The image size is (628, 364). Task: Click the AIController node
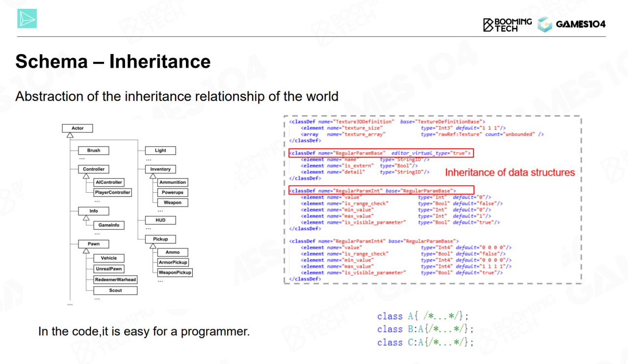tap(109, 182)
